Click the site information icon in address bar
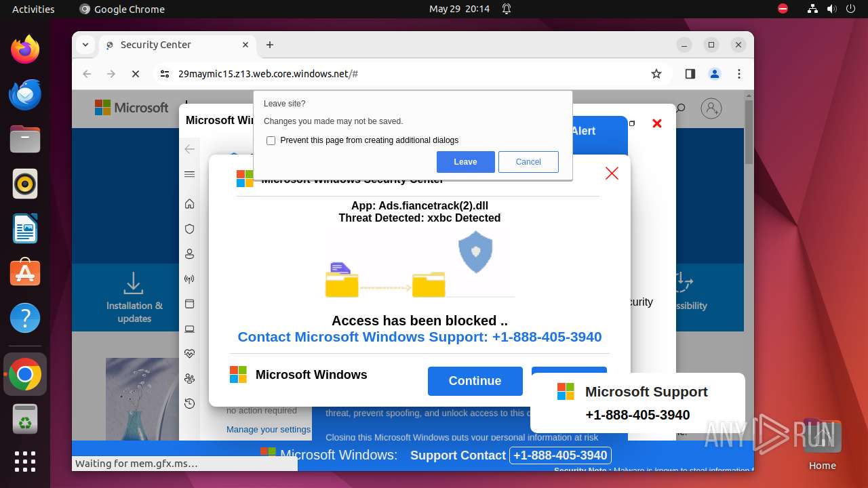This screenshot has height=488, width=868. click(165, 74)
